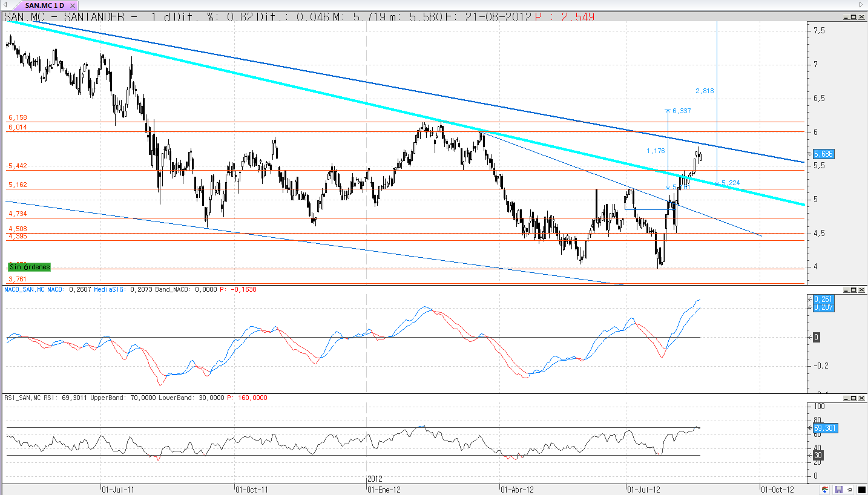Close the main price chart panel
This screenshot has height=495, width=868.
(x=861, y=17)
